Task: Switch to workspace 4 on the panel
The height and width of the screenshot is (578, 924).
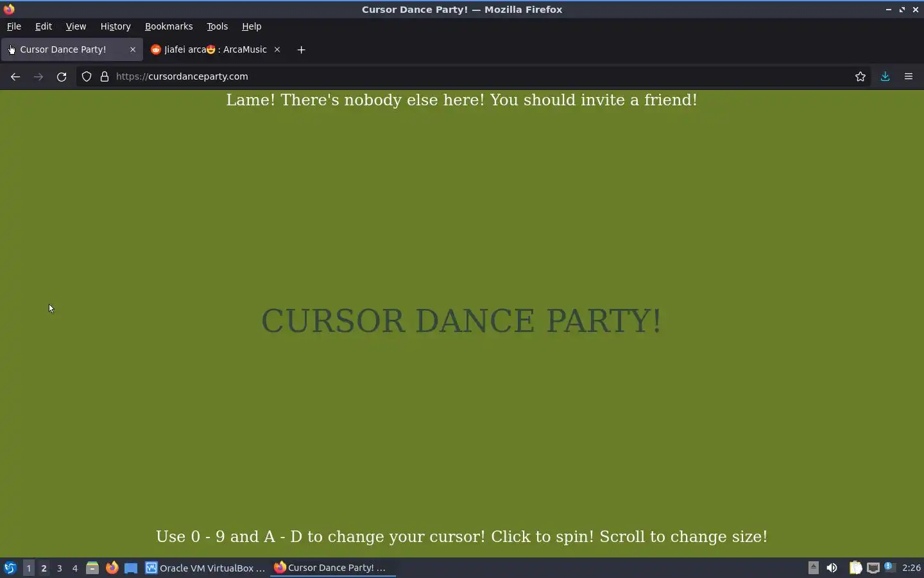Action: coord(75,568)
